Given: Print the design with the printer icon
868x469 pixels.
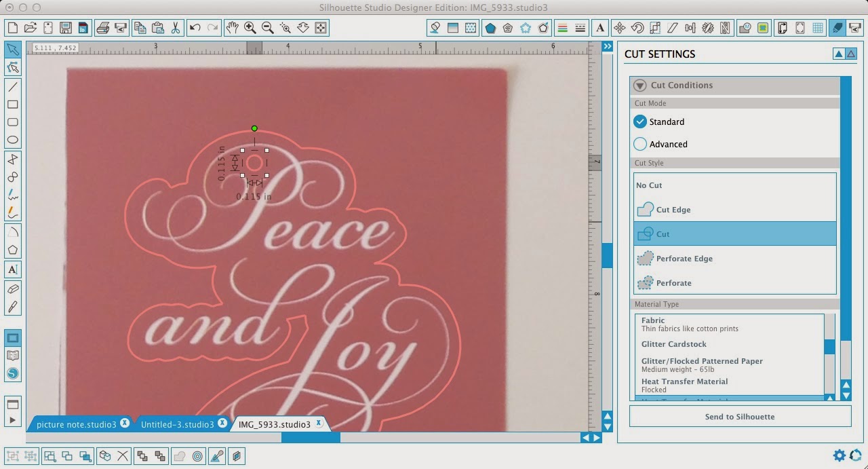Looking at the screenshot, I should click(102, 28).
